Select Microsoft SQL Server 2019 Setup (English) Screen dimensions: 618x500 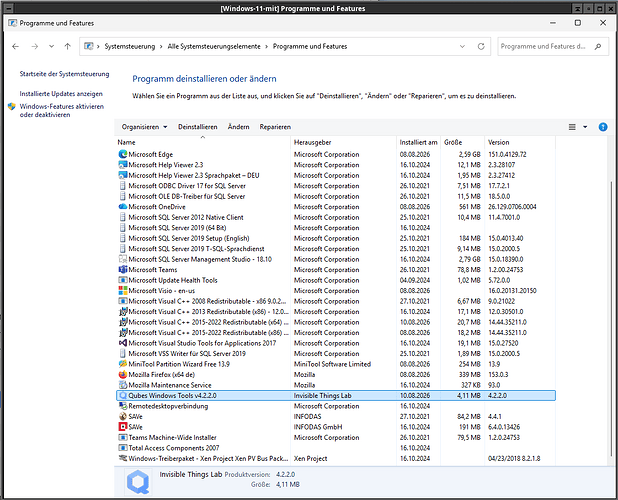click(336, 238)
